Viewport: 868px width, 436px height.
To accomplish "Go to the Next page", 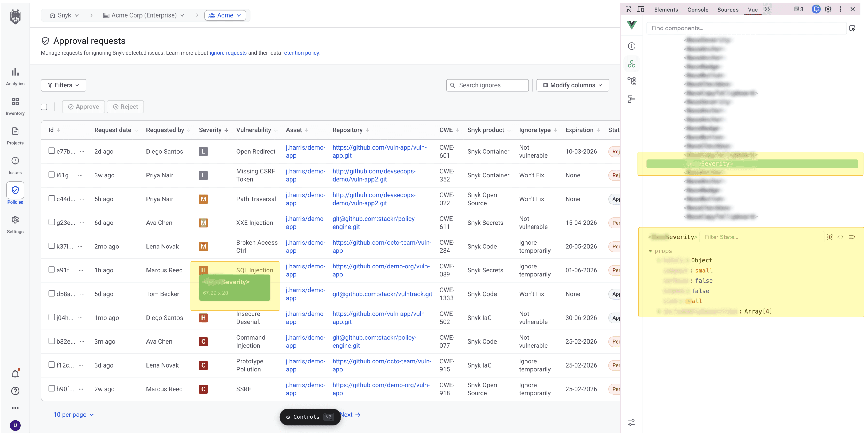I will (x=351, y=415).
